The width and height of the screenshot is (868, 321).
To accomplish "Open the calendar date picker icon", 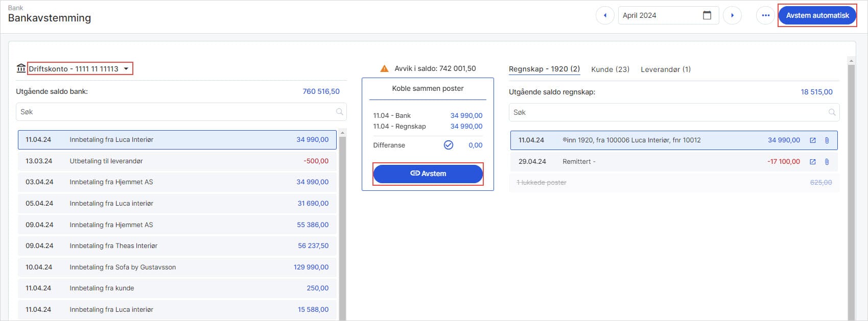I will (707, 15).
